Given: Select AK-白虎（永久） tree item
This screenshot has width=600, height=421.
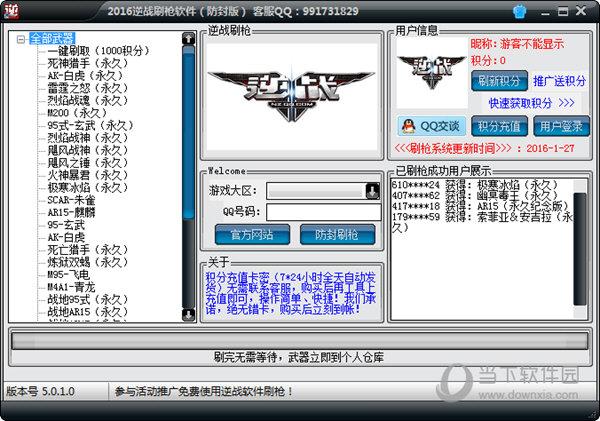Looking at the screenshot, I should click(85, 75).
